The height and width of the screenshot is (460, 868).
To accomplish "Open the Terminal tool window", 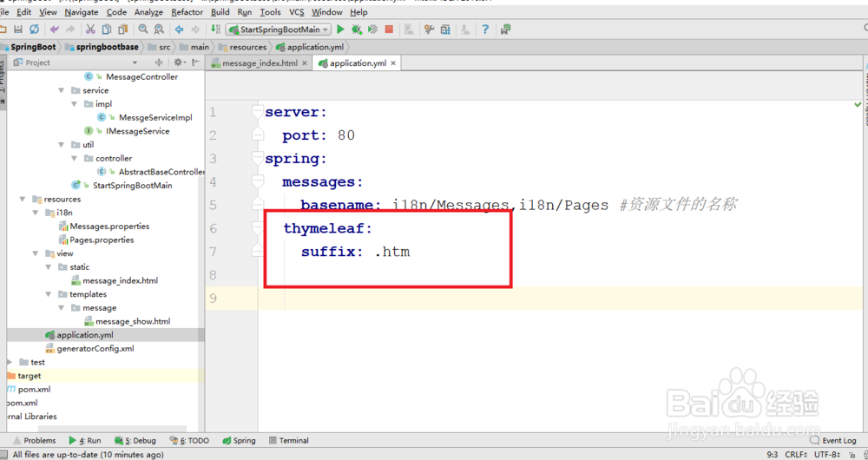I will pos(288,441).
